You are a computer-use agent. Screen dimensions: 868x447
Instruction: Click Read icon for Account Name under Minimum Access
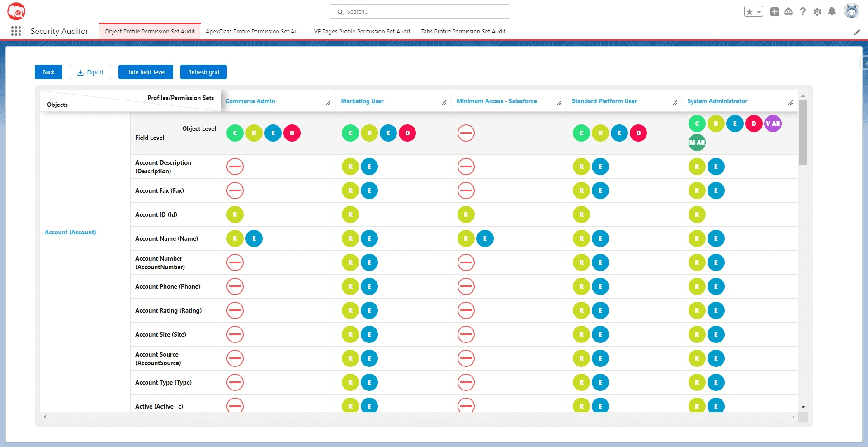[x=466, y=238]
